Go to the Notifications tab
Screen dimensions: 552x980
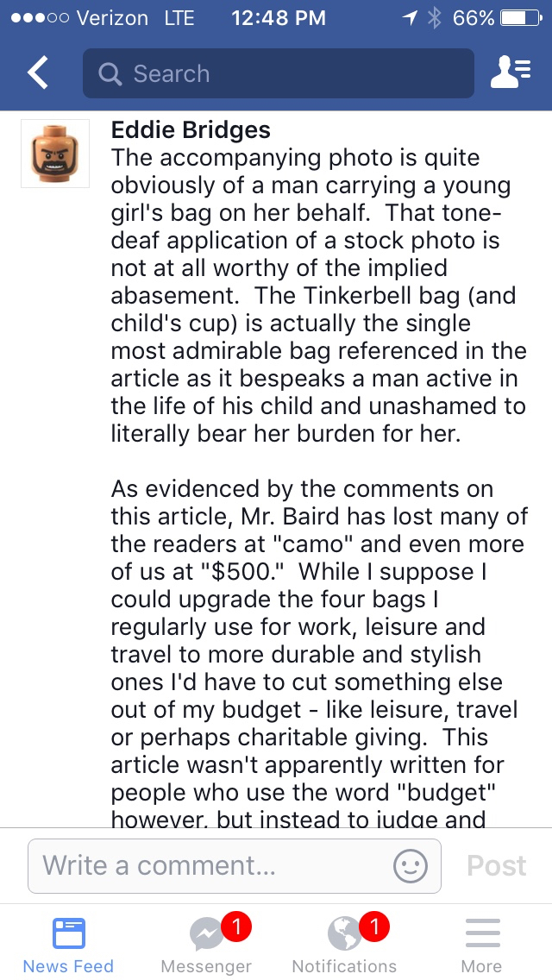coord(344,945)
